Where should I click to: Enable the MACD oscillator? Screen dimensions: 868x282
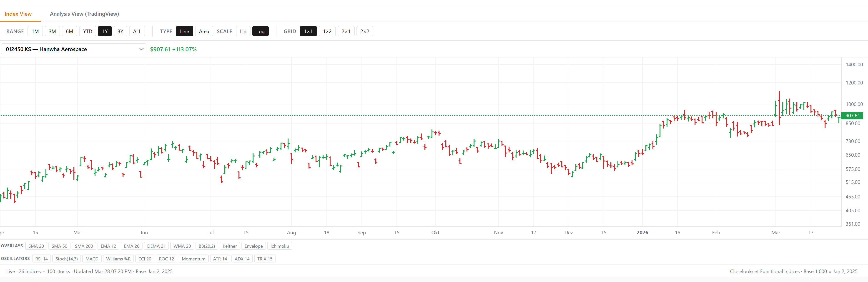coord(92,259)
